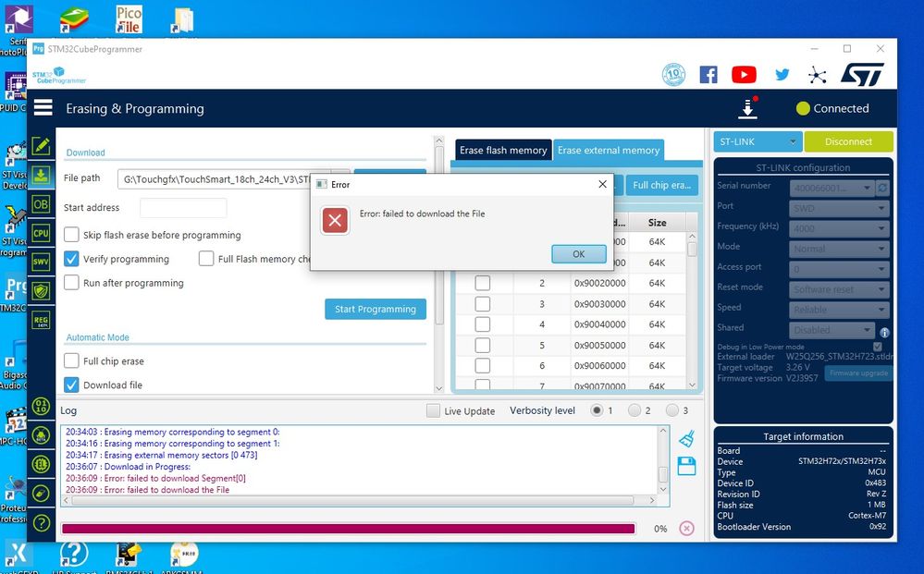
Task: Open the SWV sidebar icon
Action: (41, 262)
